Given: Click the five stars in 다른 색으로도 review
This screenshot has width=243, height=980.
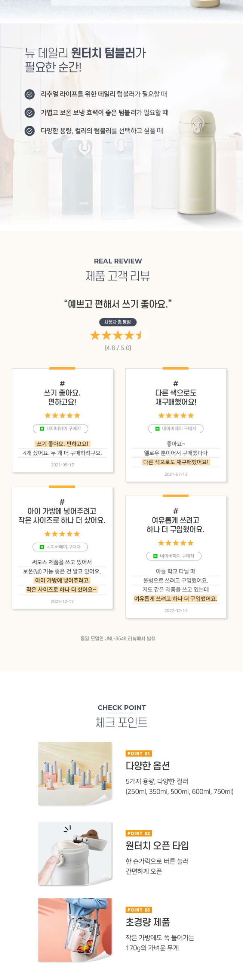Looking at the screenshot, I should pos(176,416).
